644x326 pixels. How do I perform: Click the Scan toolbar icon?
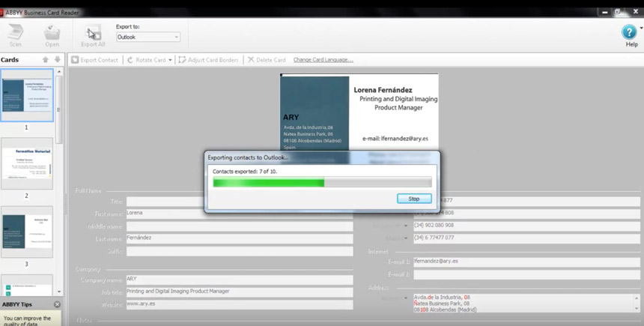tap(15, 33)
